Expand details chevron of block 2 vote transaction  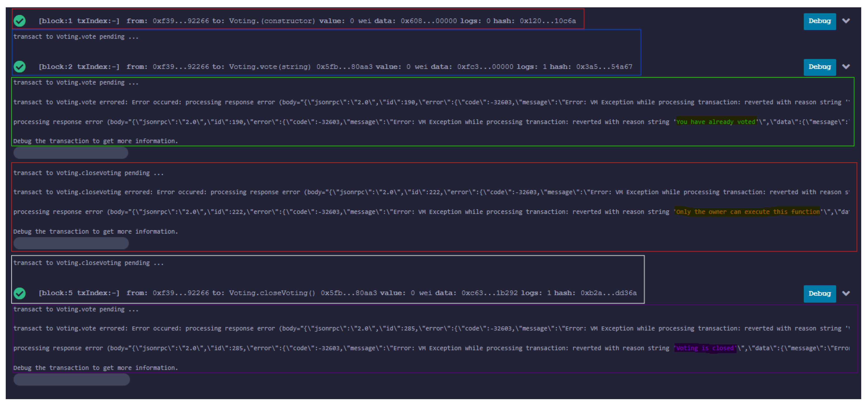846,67
